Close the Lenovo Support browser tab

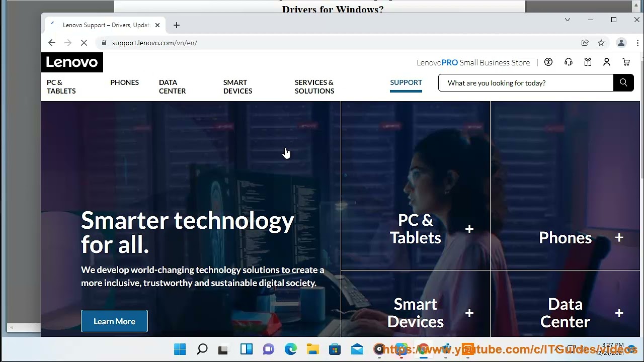click(x=157, y=25)
